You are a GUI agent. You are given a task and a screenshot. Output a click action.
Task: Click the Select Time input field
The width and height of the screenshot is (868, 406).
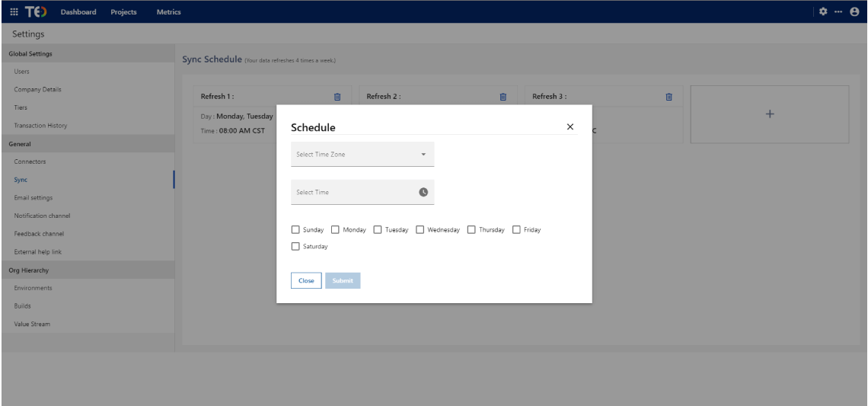point(354,192)
